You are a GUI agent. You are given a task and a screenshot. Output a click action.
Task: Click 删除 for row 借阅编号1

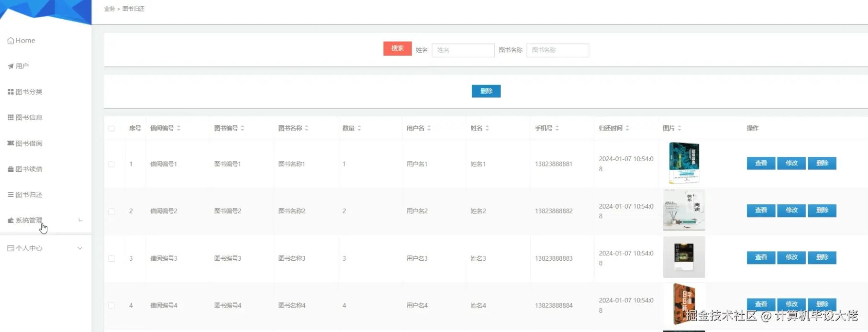click(x=822, y=163)
